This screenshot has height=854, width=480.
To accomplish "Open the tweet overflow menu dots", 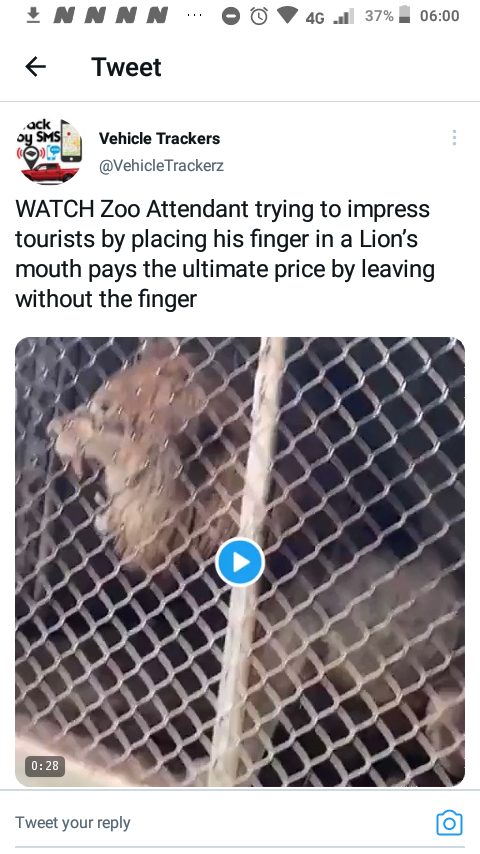I will pos(454,138).
